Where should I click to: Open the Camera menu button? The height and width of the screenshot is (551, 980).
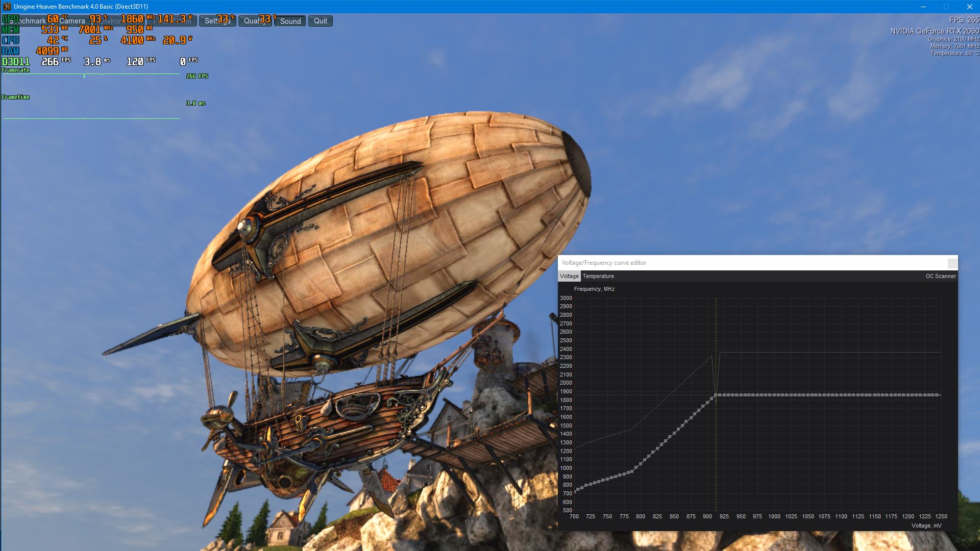pos(72,21)
